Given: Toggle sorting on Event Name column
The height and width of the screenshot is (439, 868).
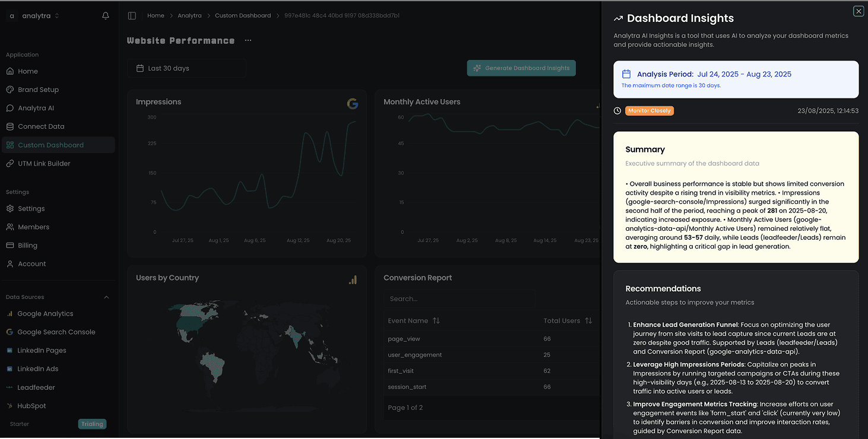Looking at the screenshot, I should [x=437, y=320].
